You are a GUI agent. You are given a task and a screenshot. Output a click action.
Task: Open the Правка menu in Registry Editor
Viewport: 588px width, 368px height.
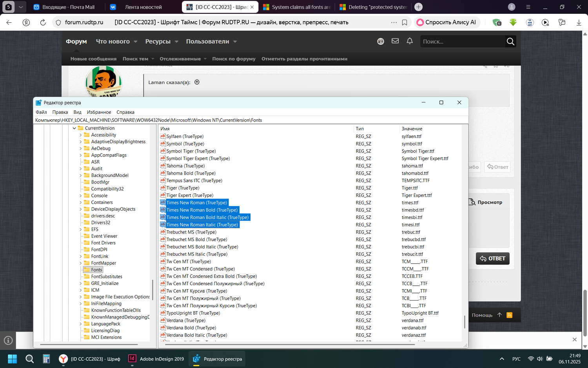pyautogui.click(x=60, y=112)
